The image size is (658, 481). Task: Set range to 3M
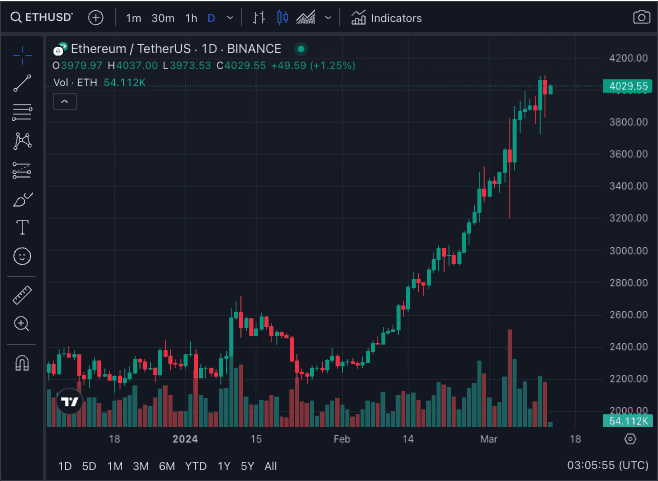point(141,466)
